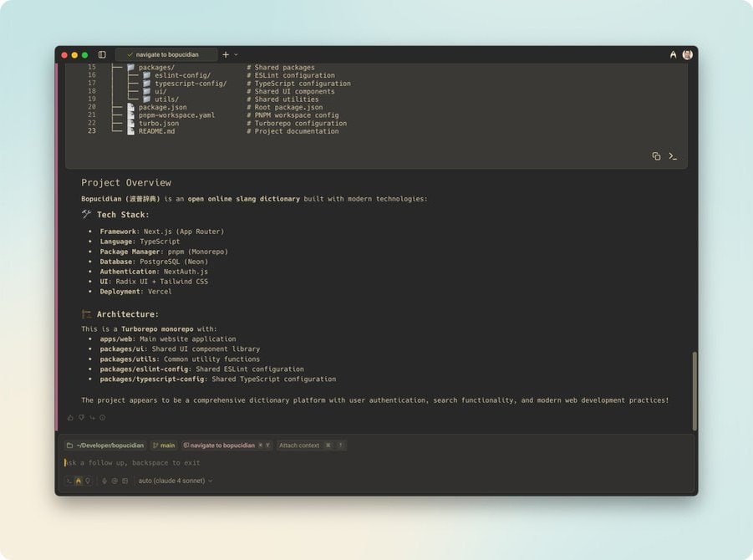The width and height of the screenshot is (753, 560).
Task: Click the @ mention context icon
Action: tap(114, 481)
